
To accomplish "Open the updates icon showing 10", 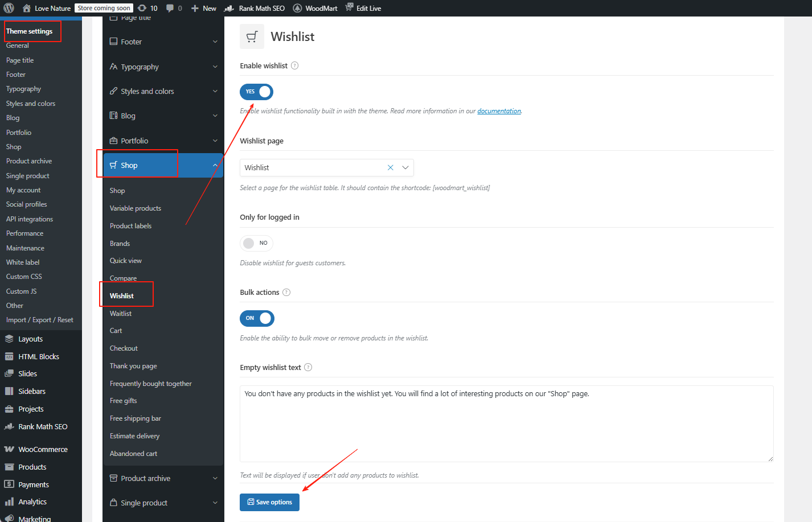I will point(147,7).
